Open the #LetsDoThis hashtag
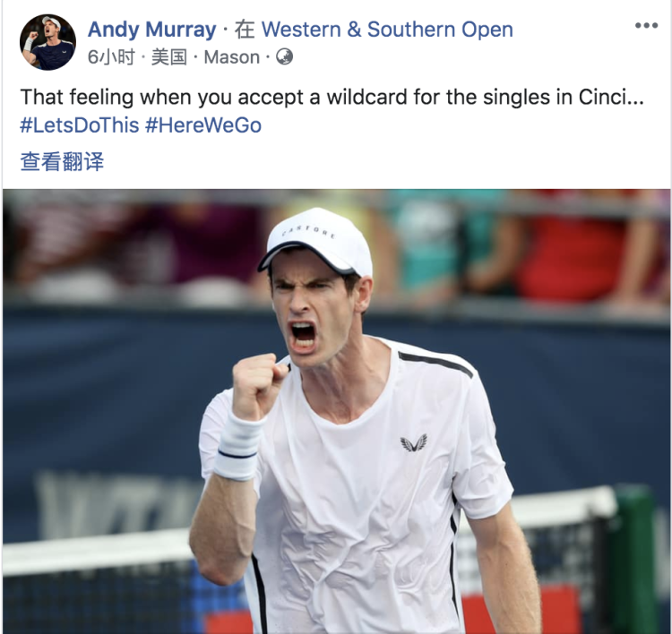672x634 pixels. click(80, 125)
